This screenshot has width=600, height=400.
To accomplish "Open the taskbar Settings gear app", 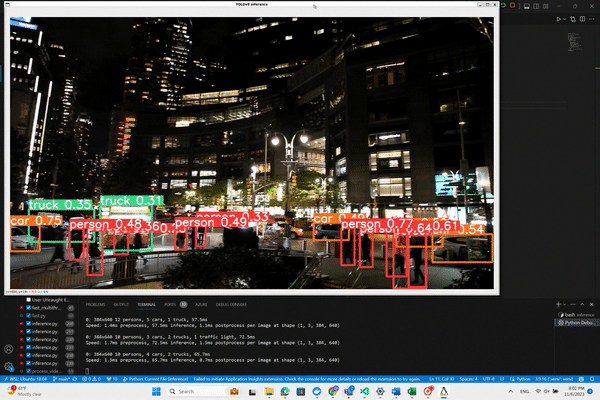I will (x=380, y=391).
